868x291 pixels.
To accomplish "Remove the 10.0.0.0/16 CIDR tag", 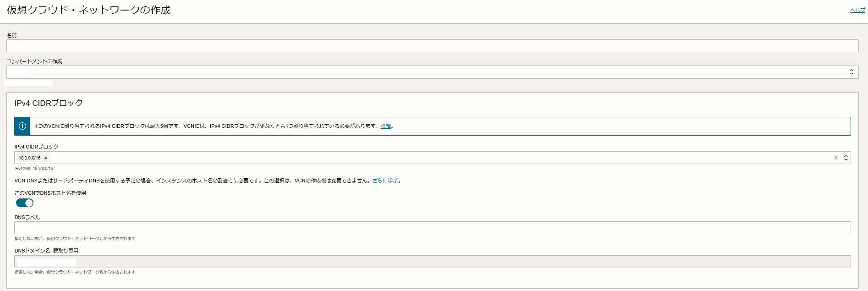I will point(45,158).
